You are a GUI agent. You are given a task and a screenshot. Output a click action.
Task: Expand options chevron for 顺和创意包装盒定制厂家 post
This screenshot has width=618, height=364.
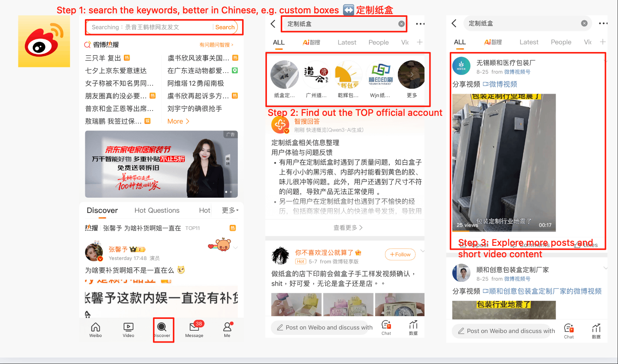[x=605, y=268]
